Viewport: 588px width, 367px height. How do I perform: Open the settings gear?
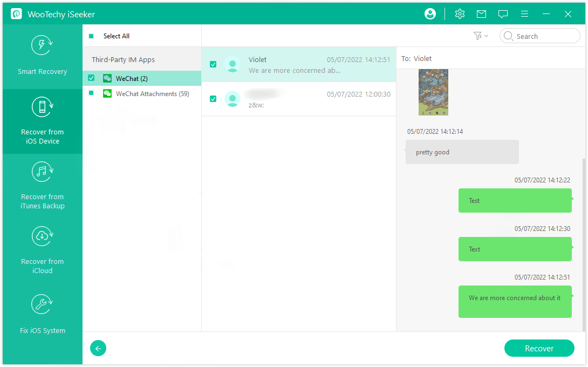(x=460, y=13)
